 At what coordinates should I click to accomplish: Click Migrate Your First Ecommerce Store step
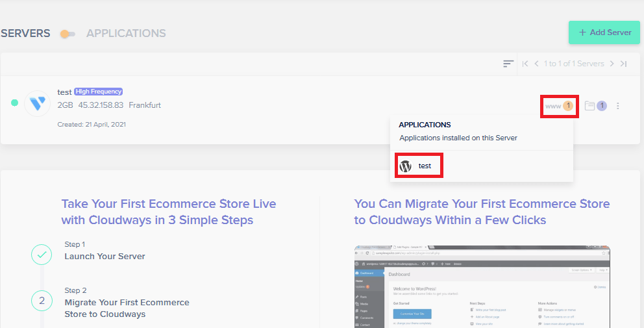pyautogui.click(x=127, y=309)
